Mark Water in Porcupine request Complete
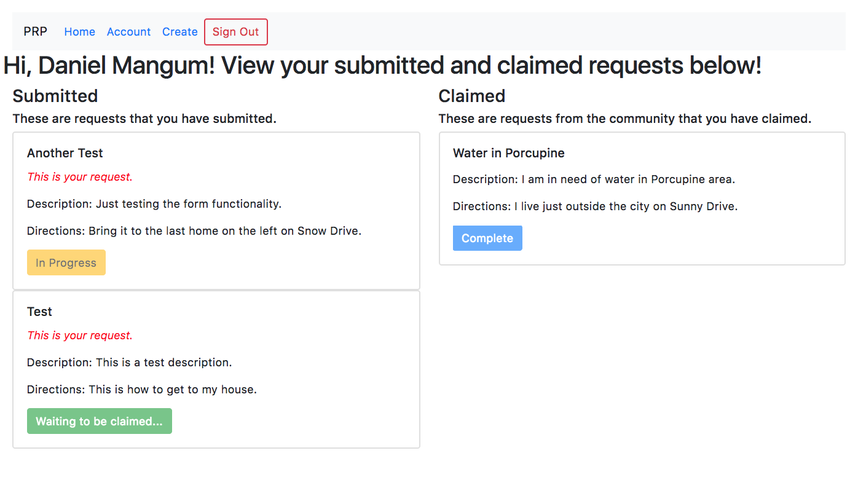 pos(487,238)
